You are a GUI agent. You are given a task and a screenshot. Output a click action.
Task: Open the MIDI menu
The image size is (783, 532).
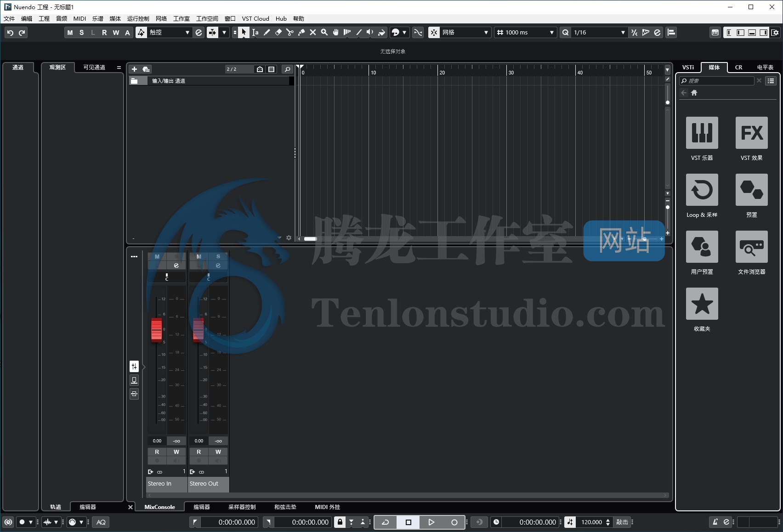(79, 19)
